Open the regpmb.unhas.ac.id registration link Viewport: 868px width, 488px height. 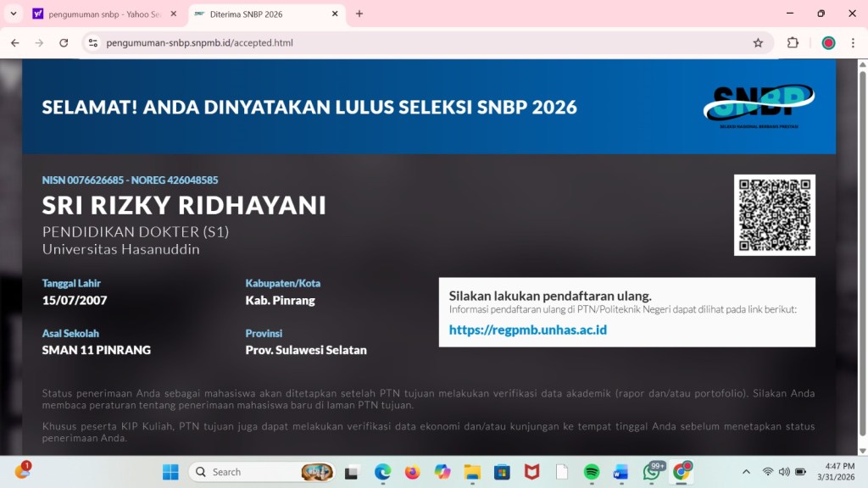coord(527,330)
